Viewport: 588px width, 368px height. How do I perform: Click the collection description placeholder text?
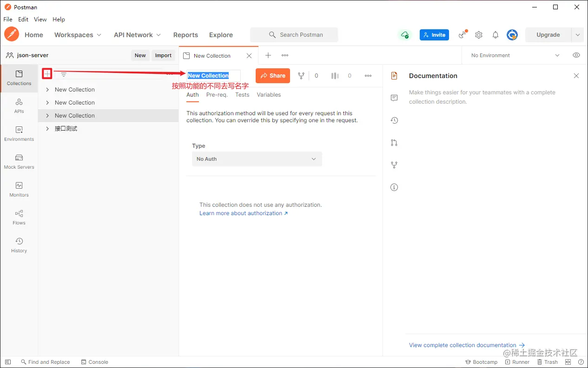[x=482, y=97]
